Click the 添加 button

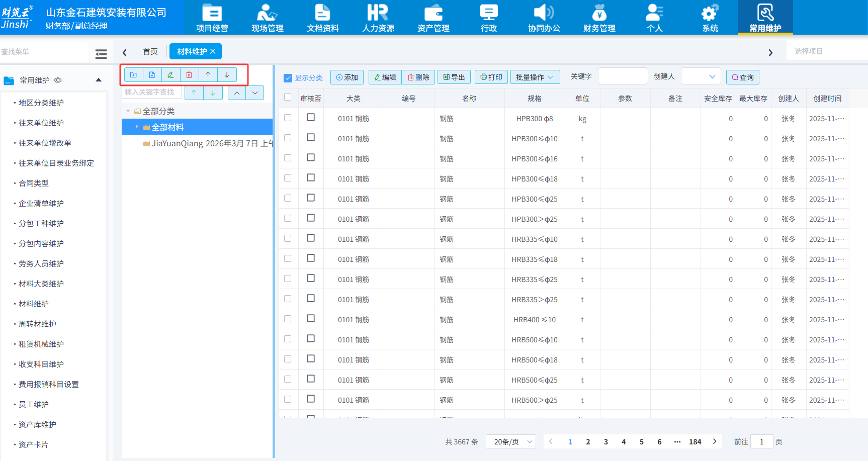coord(348,77)
